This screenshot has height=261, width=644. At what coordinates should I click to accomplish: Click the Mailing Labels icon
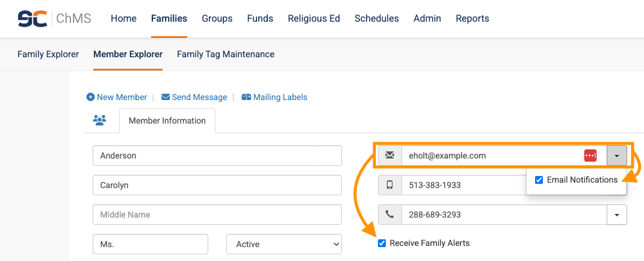pyautogui.click(x=246, y=97)
